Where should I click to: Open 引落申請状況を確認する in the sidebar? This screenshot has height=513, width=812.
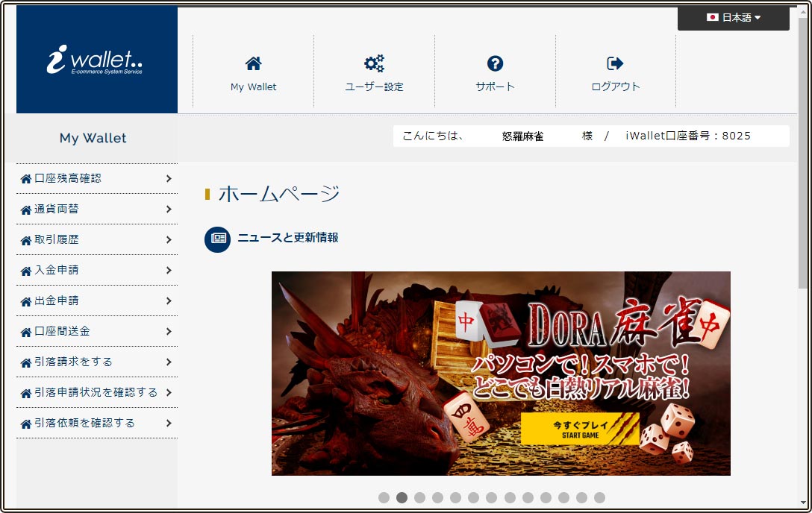(x=96, y=392)
